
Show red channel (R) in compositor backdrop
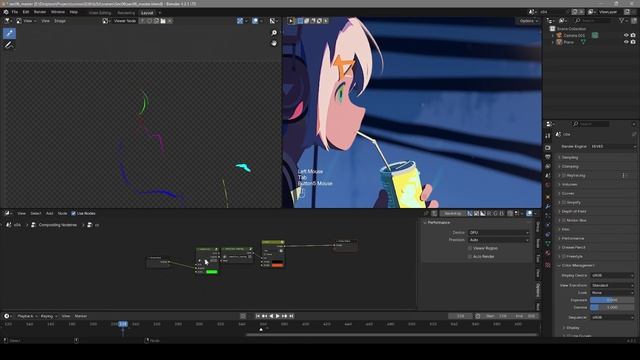(489, 213)
